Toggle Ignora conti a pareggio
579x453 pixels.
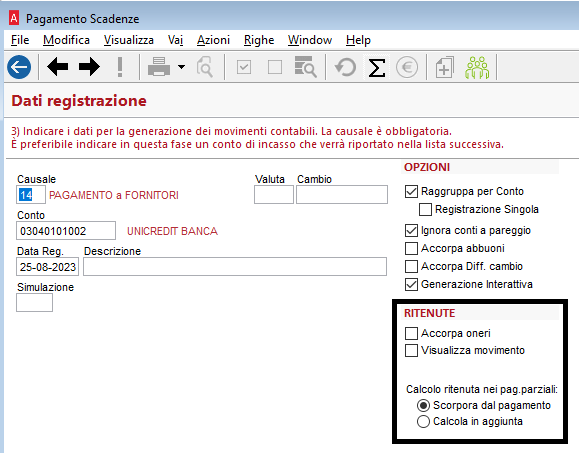tap(411, 230)
